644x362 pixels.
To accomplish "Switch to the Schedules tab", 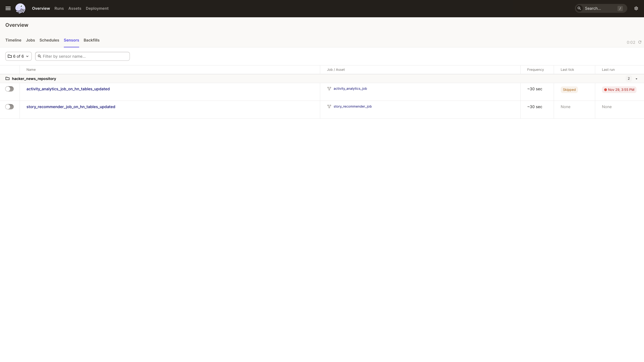I will tap(49, 40).
